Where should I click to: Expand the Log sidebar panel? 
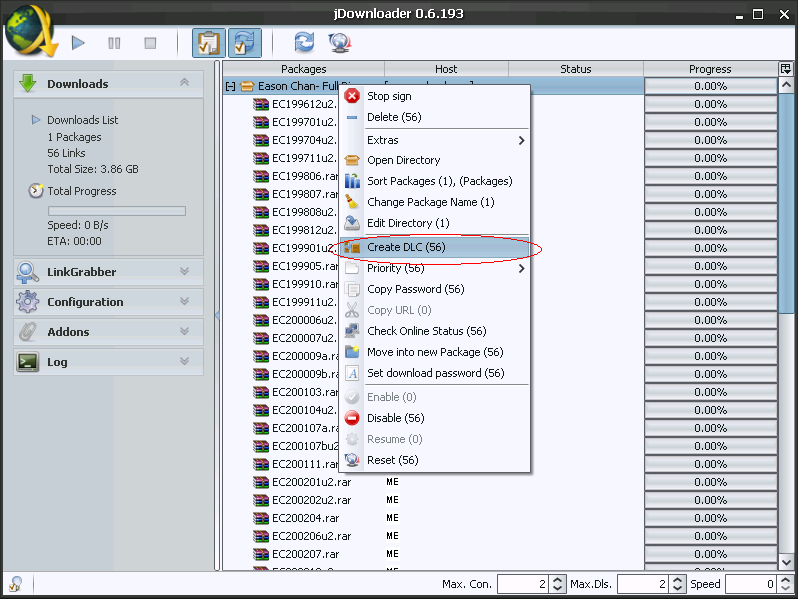(x=184, y=361)
